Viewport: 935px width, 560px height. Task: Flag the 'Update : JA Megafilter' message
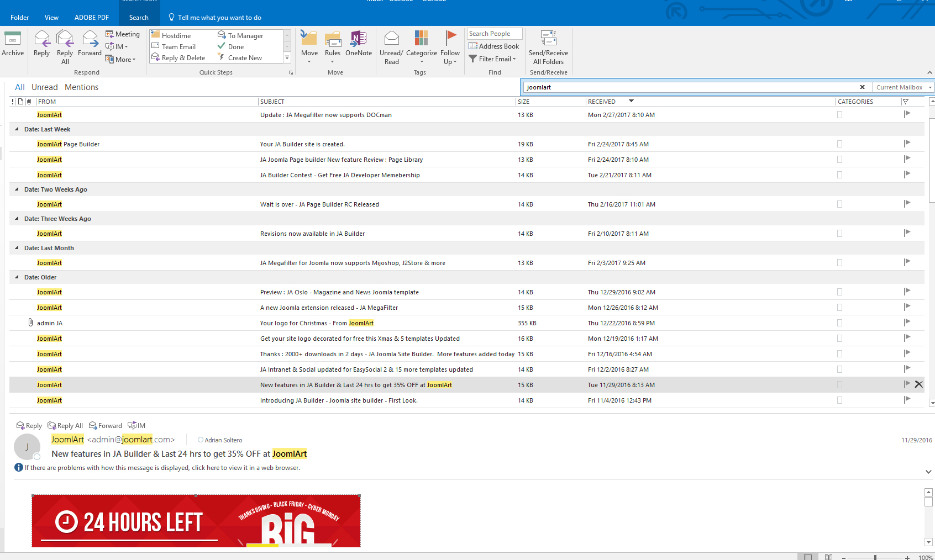[x=907, y=114]
